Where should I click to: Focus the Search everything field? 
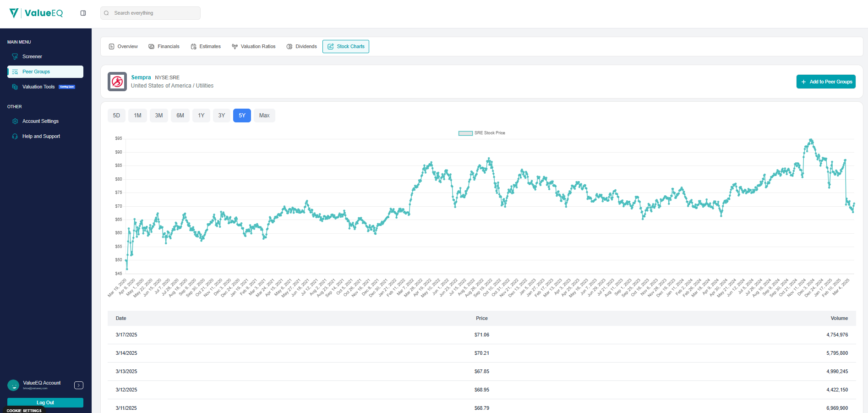tap(150, 13)
